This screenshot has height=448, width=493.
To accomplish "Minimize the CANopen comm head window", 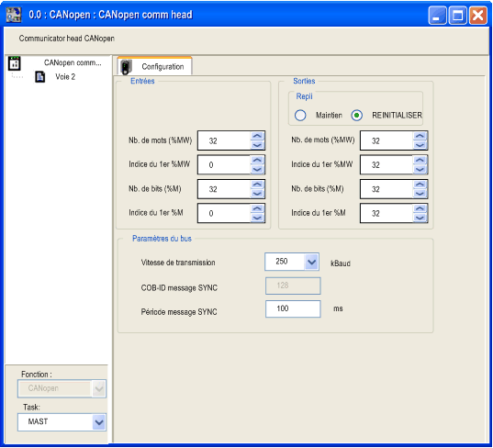I will coord(437,15).
